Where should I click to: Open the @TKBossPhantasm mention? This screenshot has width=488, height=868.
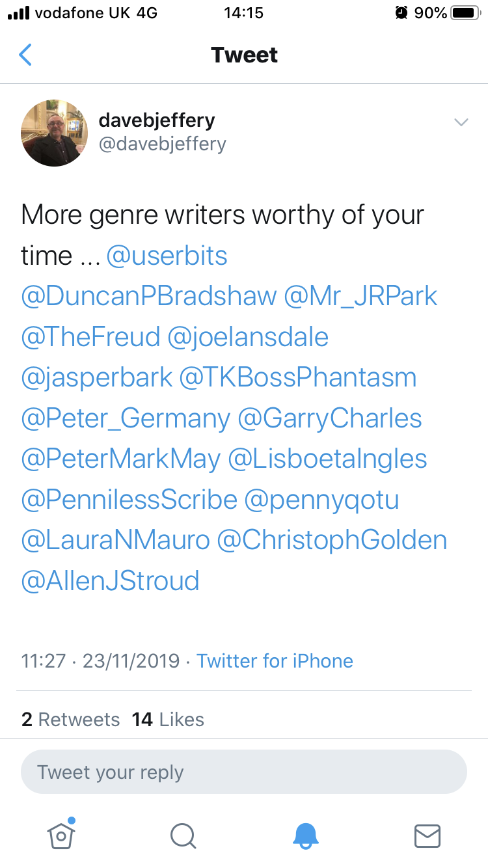[x=298, y=377]
